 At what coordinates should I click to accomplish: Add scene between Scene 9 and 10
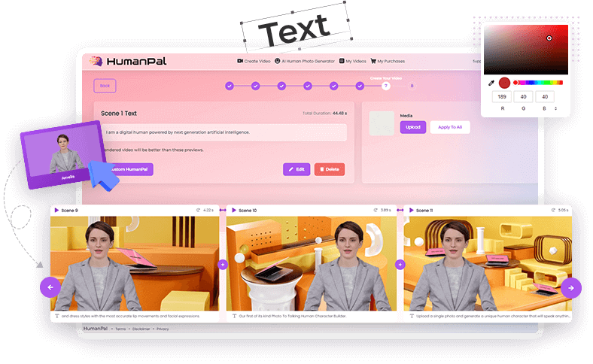click(x=223, y=265)
